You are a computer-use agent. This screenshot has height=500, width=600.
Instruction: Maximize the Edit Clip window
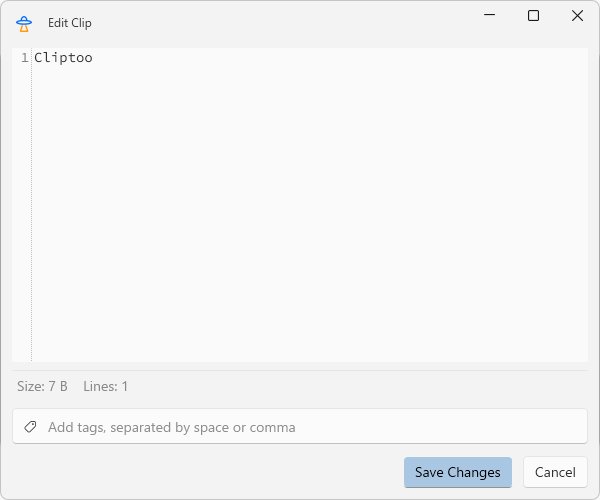tap(534, 16)
